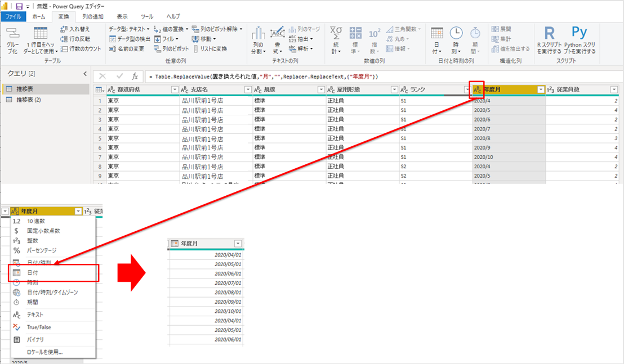Image resolution: width=624 pixels, height=364 pixels.
Task: Collapse the クエリ pane with the chevron
Action: [85, 74]
